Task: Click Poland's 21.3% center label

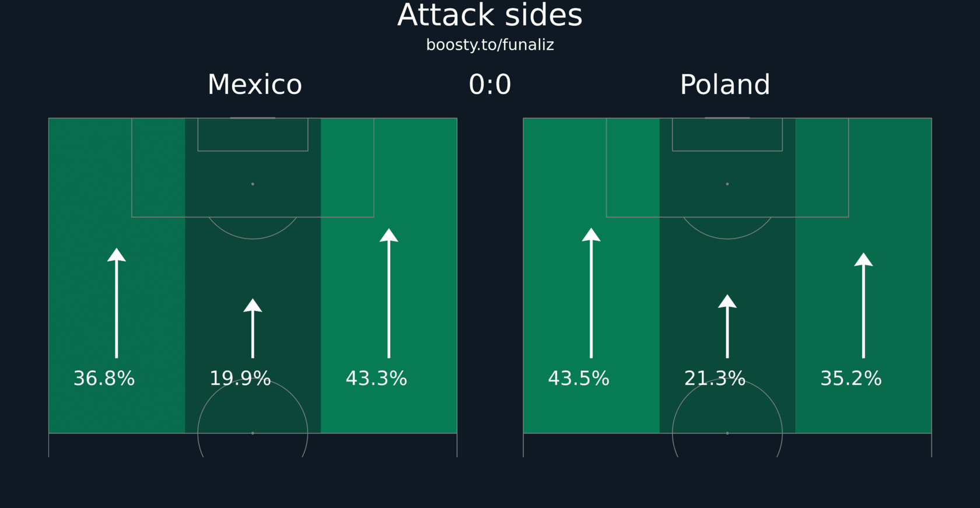Action: [715, 379]
